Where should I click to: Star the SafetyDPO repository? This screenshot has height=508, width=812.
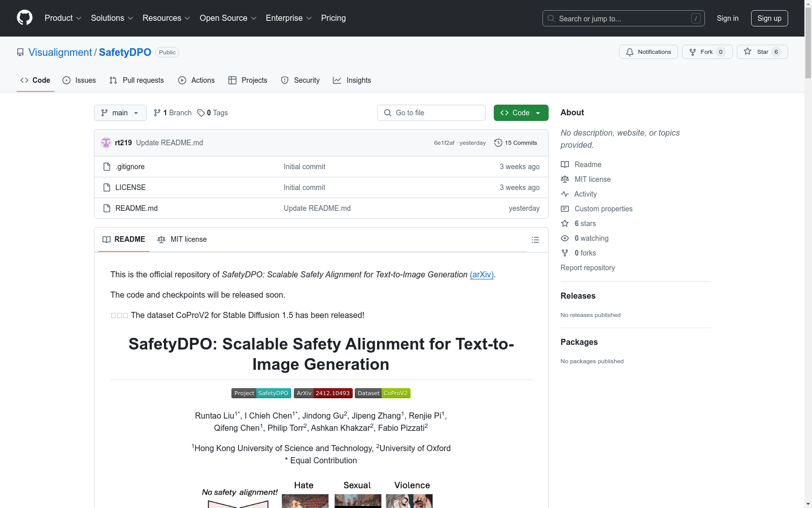click(x=762, y=52)
